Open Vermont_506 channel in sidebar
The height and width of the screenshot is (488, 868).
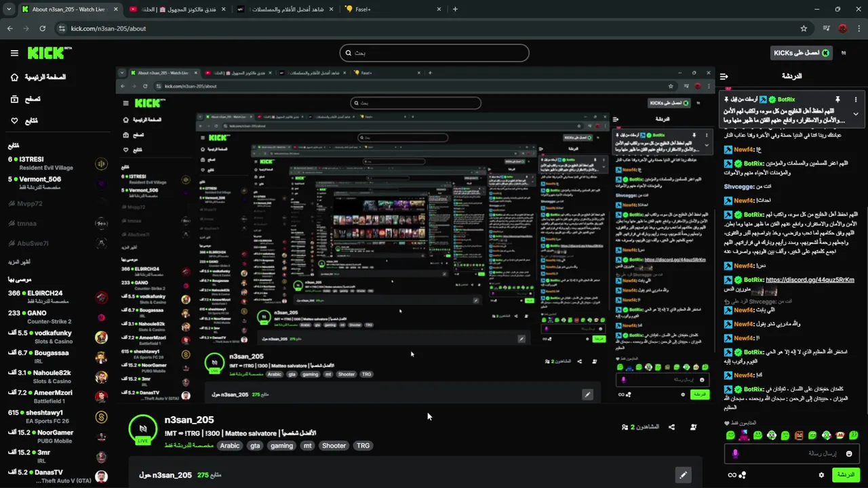(58, 183)
